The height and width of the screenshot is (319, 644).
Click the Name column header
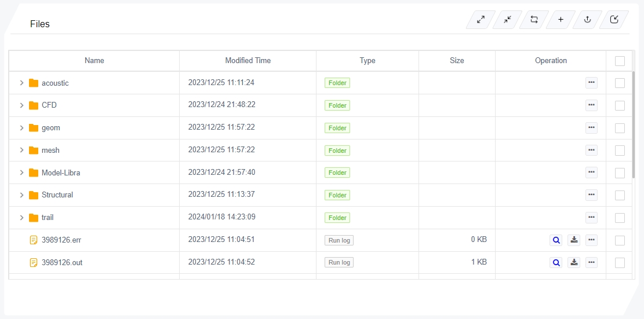[94, 61]
